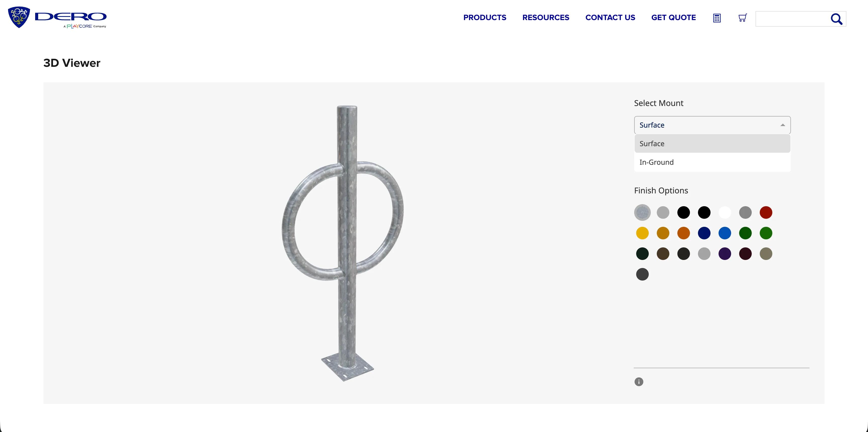Click the info icon below the finish options

point(639,382)
